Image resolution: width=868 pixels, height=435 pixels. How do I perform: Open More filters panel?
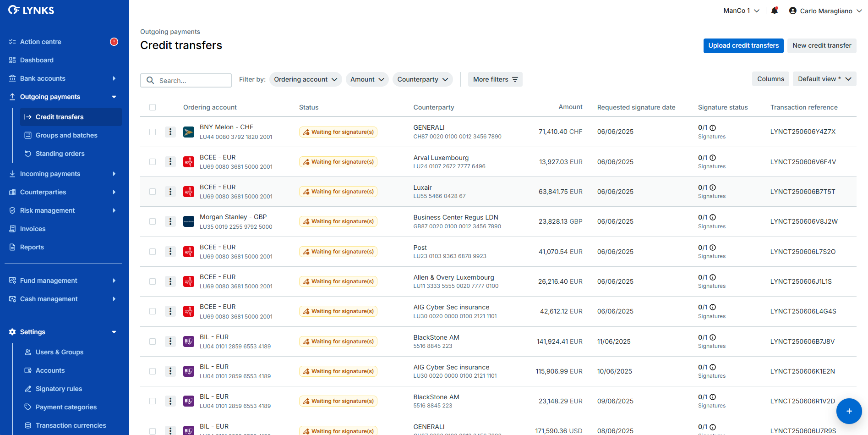495,79
